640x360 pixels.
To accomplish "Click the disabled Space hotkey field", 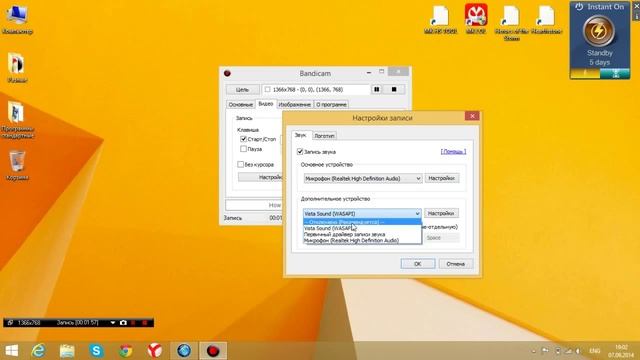I will point(442,238).
